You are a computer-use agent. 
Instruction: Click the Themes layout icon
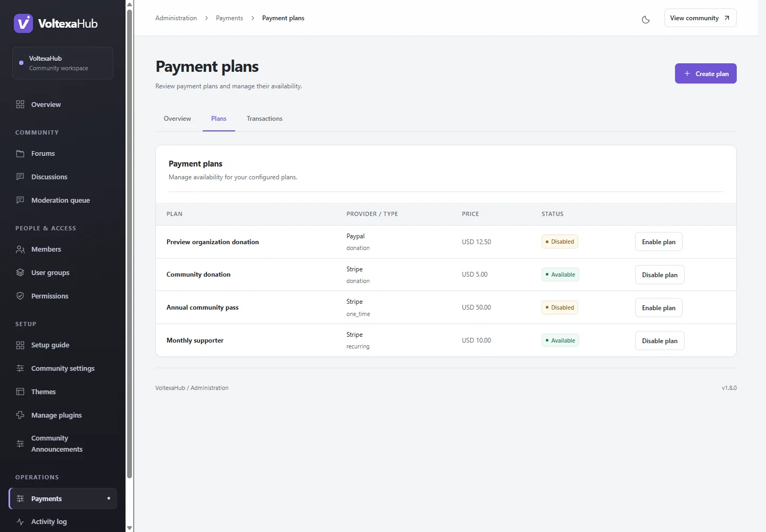[20, 392]
